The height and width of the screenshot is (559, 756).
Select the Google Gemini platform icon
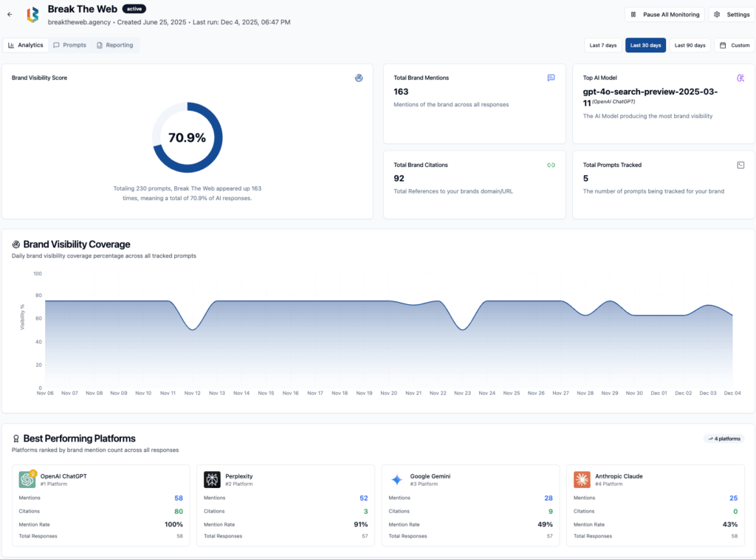pyautogui.click(x=397, y=479)
